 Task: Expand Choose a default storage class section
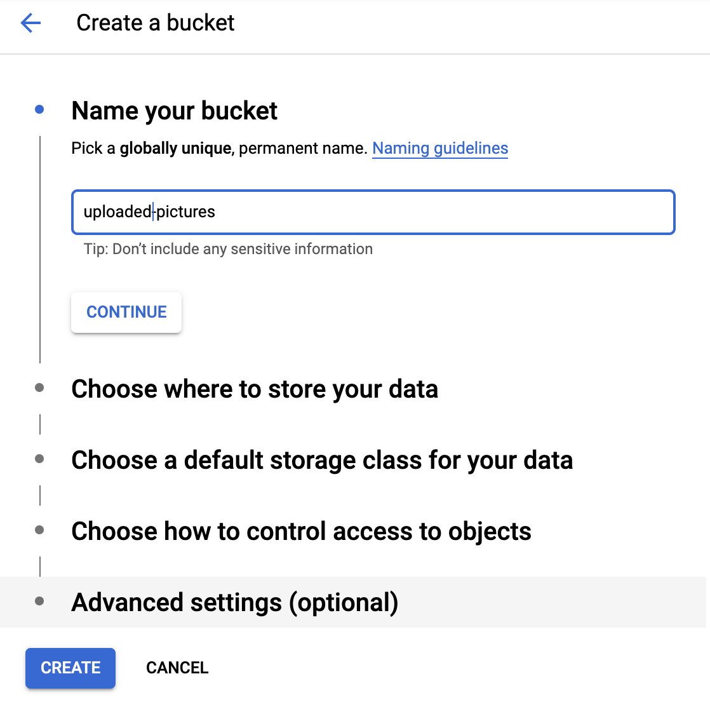[x=322, y=460]
